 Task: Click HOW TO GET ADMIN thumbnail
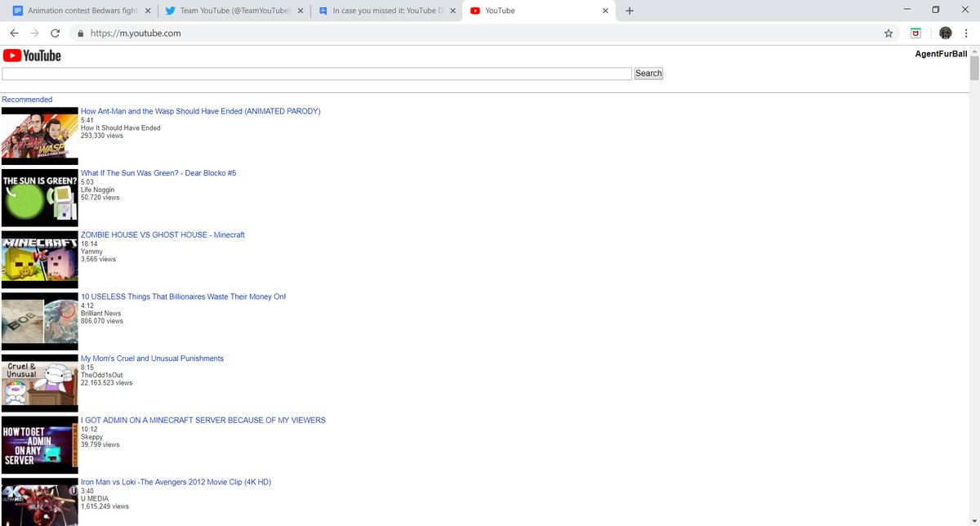click(x=40, y=445)
